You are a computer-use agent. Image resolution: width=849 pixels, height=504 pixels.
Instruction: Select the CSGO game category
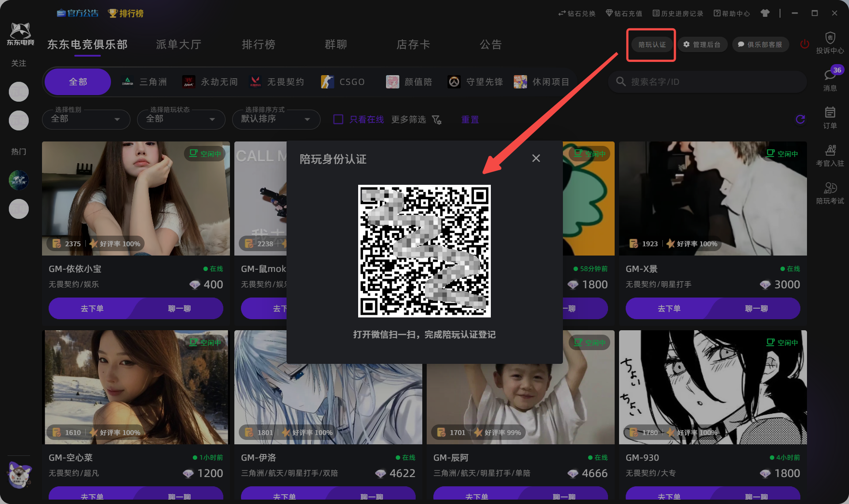point(343,82)
